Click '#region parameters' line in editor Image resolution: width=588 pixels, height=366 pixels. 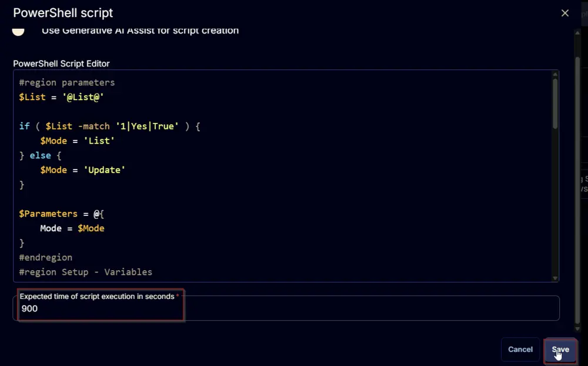pyautogui.click(x=67, y=82)
